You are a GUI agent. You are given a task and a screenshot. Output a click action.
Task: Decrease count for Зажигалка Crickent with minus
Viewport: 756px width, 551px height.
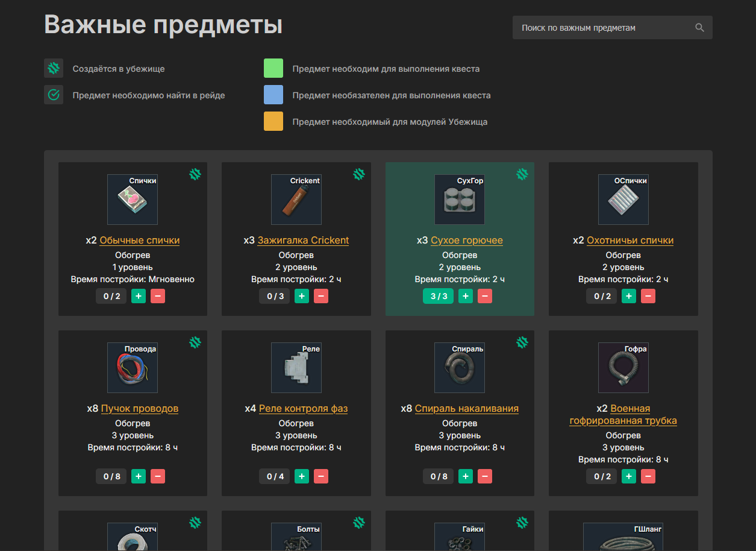tap(321, 296)
